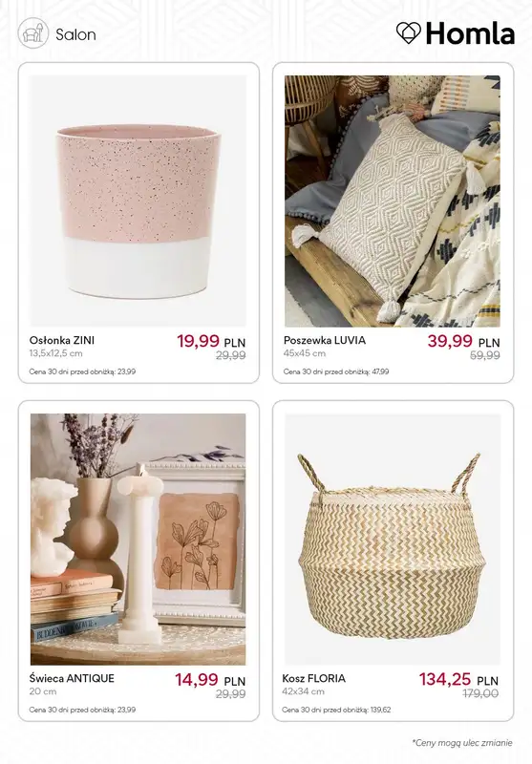Select the Kosz FLORIA product title
Image resolution: width=532 pixels, height=764 pixels.
[313, 678]
